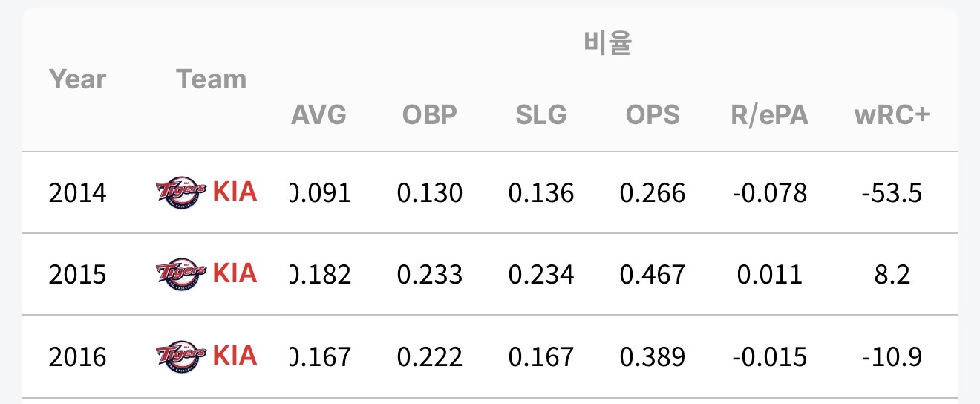Image resolution: width=980 pixels, height=404 pixels.
Task: Select the 2015 year cell
Action: click(x=77, y=275)
